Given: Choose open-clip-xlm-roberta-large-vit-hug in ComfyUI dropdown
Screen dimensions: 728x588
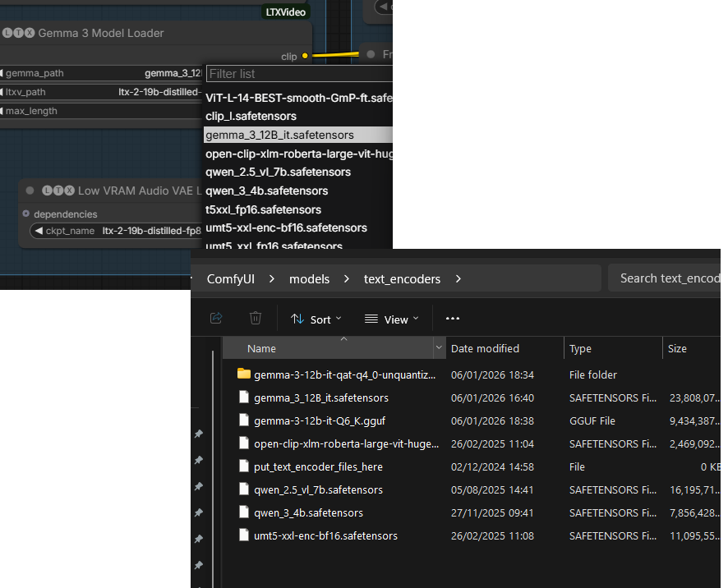Looking at the screenshot, I should click(x=298, y=154).
